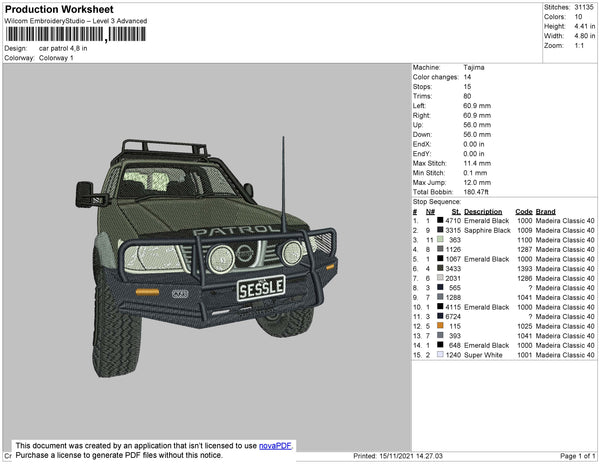This screenshot has width=600, height=464.
Task: Click the "Description" column header
Action: [x=483, y=212]
